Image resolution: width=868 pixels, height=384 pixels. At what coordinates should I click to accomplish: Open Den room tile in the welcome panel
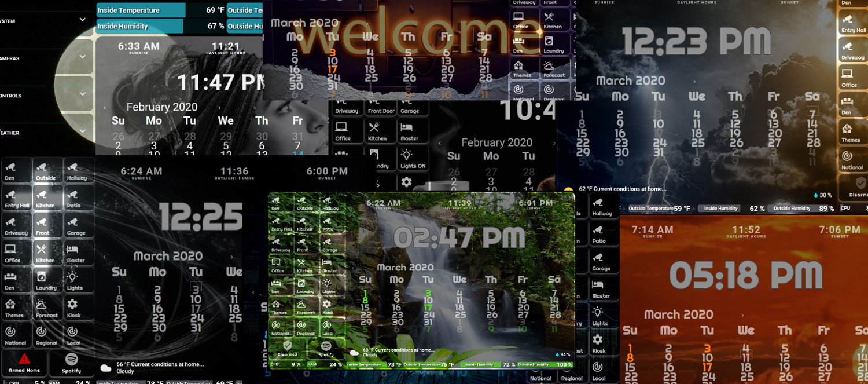pyautogui.click(x=525, y=45)
